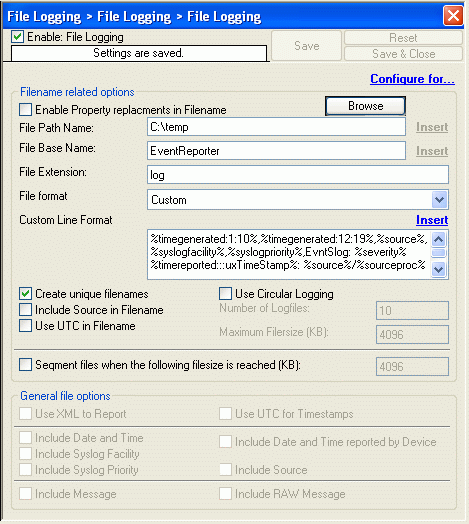This screenshot has height=524, width=469.
Task: Check Include Source in Filename
Action: pos(25,310)
